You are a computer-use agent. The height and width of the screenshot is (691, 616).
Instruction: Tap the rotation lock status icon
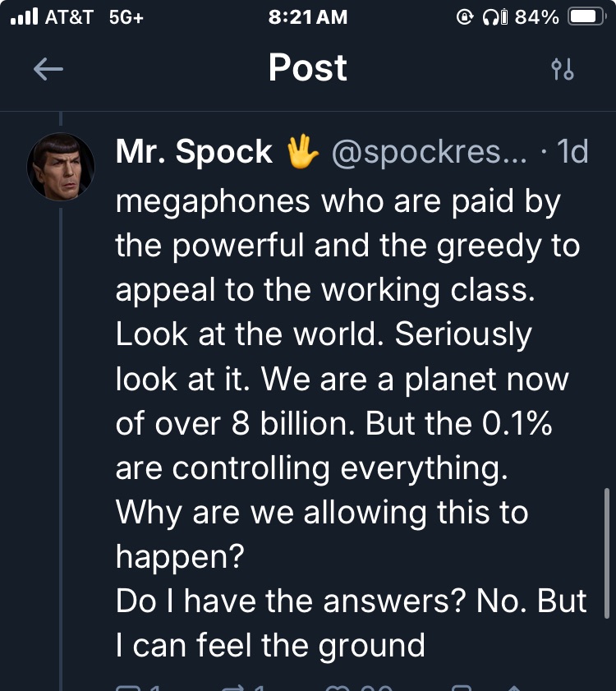[465, 17]
